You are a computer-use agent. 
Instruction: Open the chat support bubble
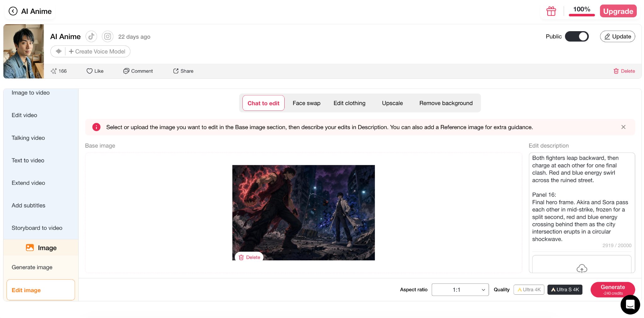[630, 305]
